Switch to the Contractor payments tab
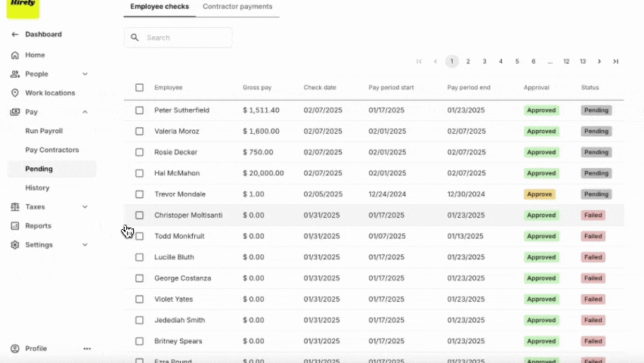This screenshot has width=644, height=363. 237,7
